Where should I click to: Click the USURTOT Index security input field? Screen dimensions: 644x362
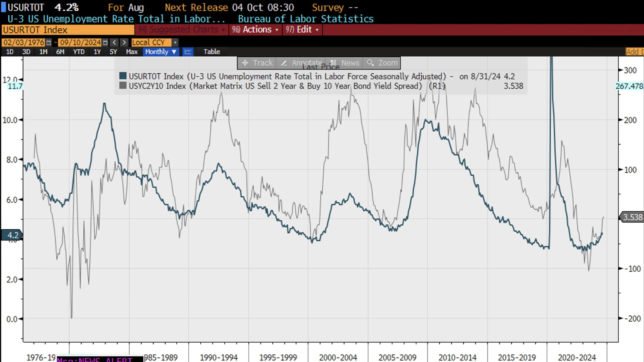[x=68, y=30]
